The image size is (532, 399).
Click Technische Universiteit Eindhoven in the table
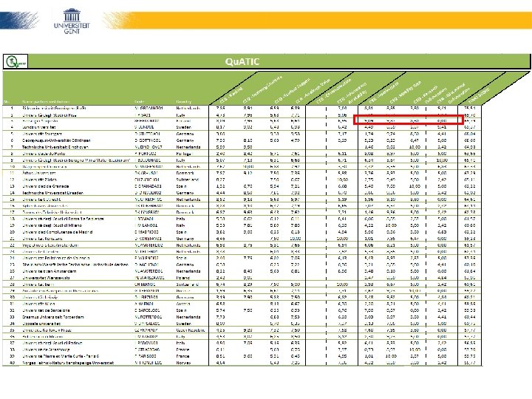[55, 147]
